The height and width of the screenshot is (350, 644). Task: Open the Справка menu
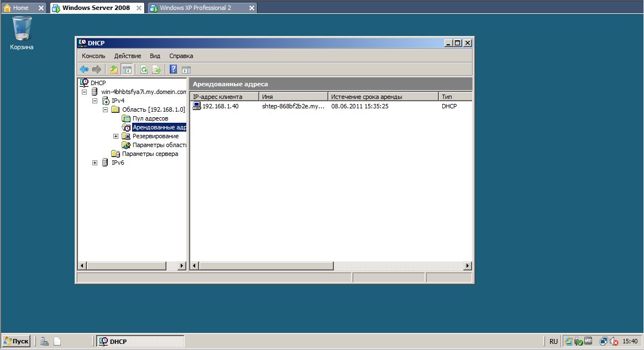point(181,56)
